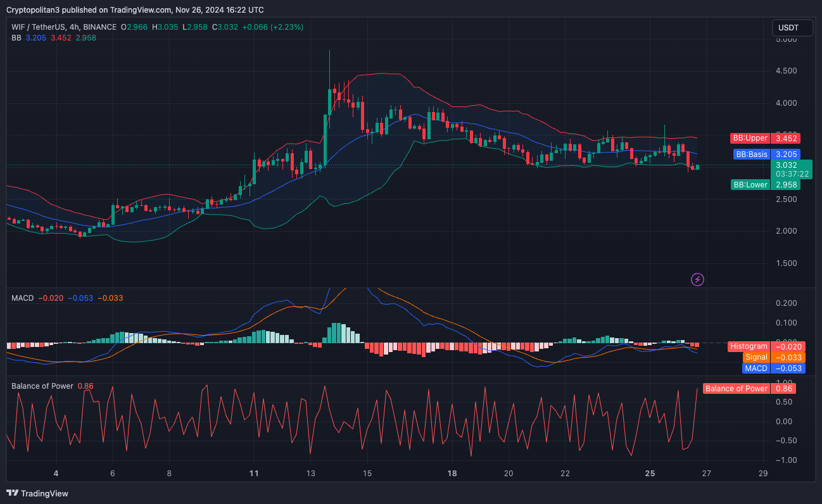
Task: Click the 4.500 price axis label
Action: pyautogui.click(x=786, y=71)
